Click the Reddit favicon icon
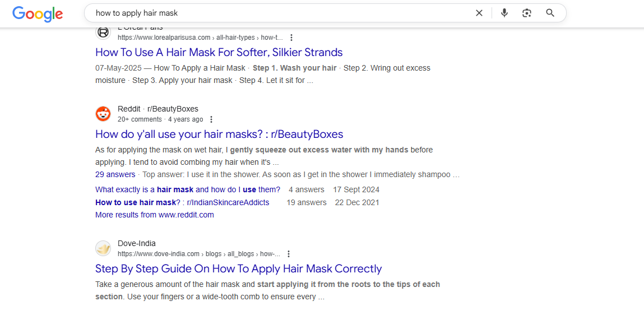Image resolution: width=644 pixels, height=315 pixels. click(x=103, y=114)
